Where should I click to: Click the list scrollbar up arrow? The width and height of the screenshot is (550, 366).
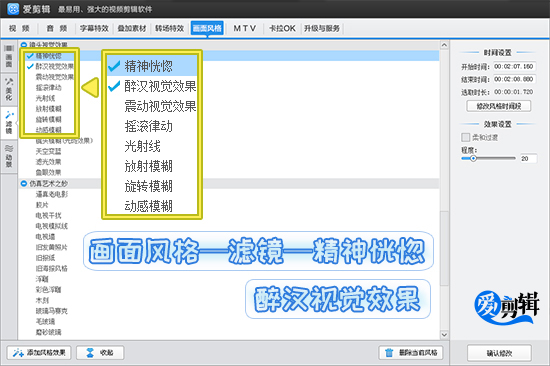coord(444,45)
